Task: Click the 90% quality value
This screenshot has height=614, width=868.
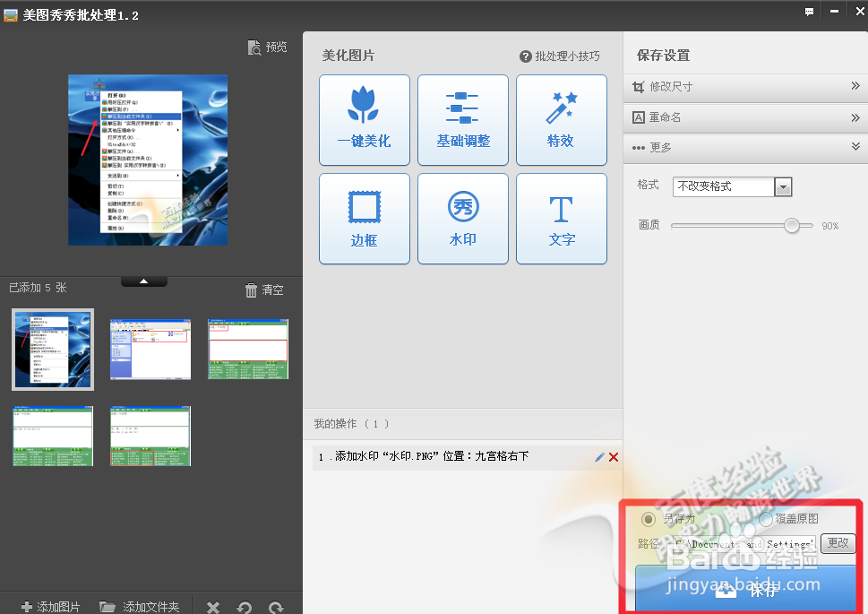Action: [829, 226]
